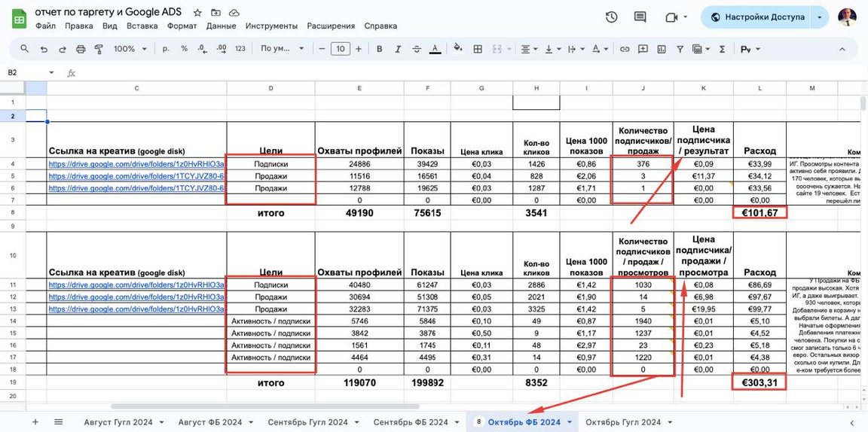Format as currency (р.)
Screen dimensions: 868x432
(166, 49)
